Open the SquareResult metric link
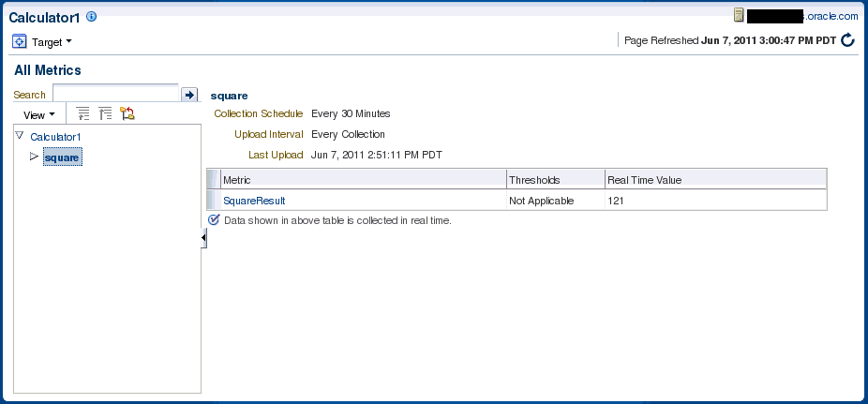868x404 pixels. point(254,201)
